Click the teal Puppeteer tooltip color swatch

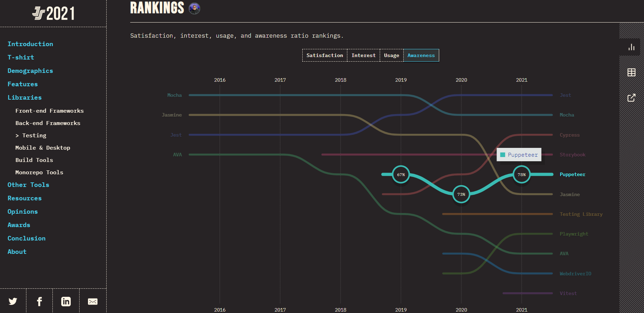click(x=503, y=155)
